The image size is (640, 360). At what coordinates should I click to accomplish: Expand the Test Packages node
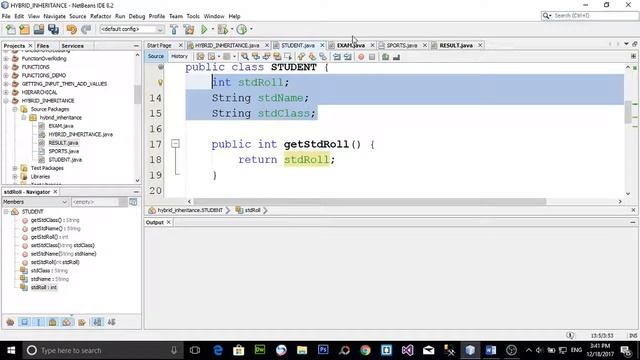(15, 168)
